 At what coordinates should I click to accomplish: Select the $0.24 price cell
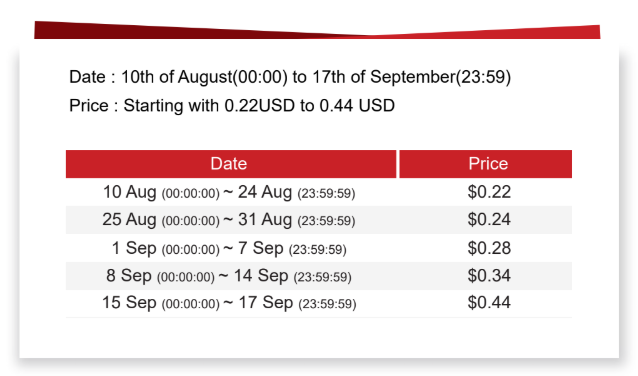click(489, 220)
